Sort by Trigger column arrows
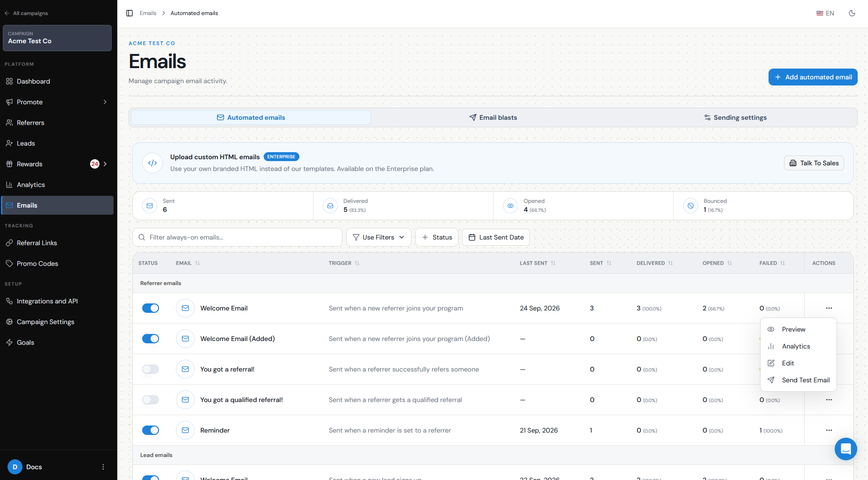The width and height of the screenshot is (868, 480). click(x=357, y=263)
